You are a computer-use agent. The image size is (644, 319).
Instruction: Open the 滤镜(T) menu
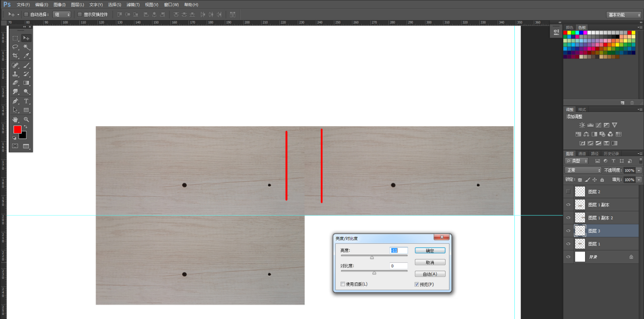tap(133, 5)
